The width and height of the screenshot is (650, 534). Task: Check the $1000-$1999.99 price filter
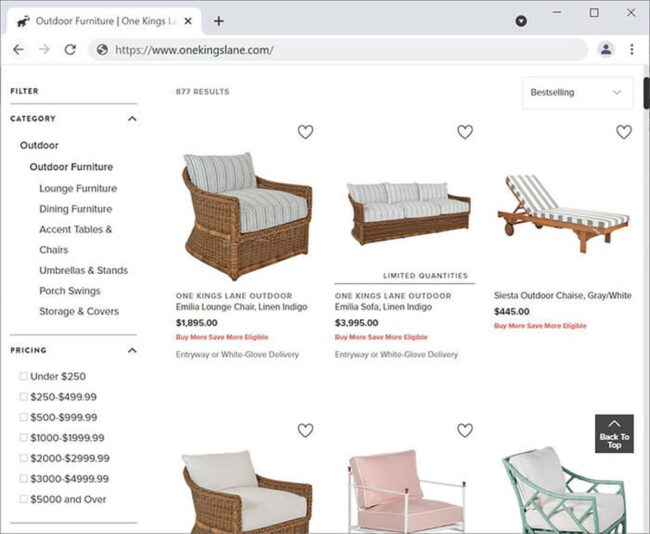point(24,437)
